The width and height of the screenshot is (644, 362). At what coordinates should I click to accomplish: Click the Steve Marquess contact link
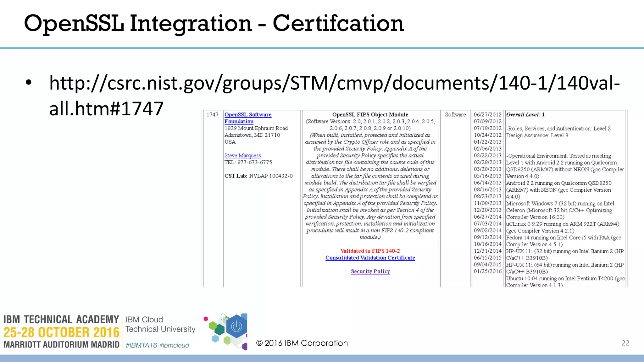pyautogui.click(x=242, y=156)
